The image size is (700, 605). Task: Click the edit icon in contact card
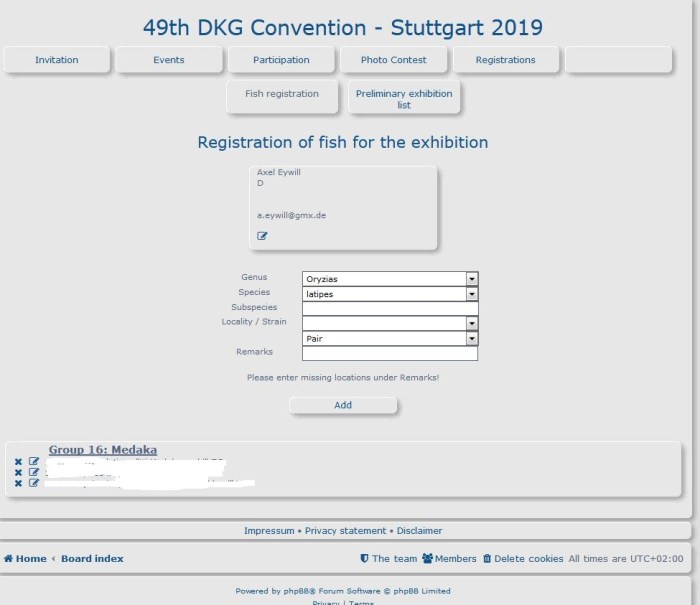(262, 236)
